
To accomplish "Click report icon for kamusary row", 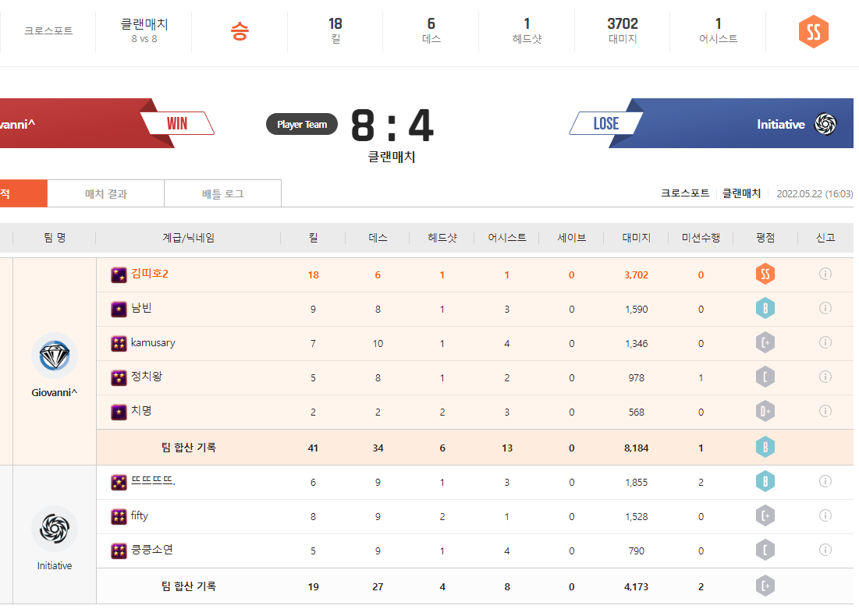I will (x=825, y=342).
